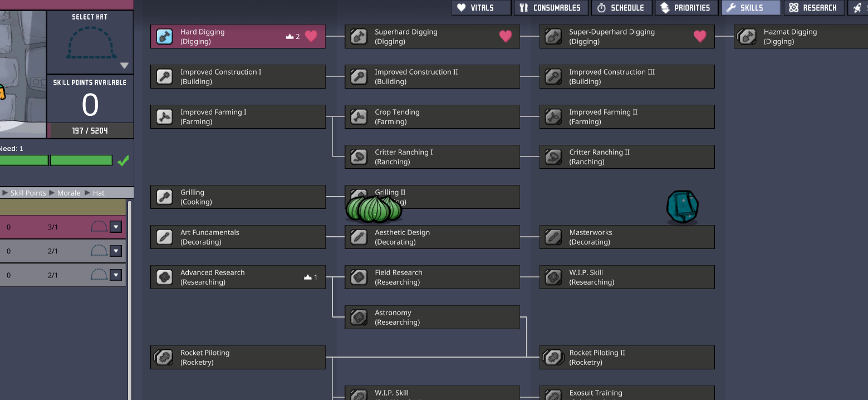Select the Masterworks skill
Viewport: 868px width, 400px height.
[x=626, y=237]
